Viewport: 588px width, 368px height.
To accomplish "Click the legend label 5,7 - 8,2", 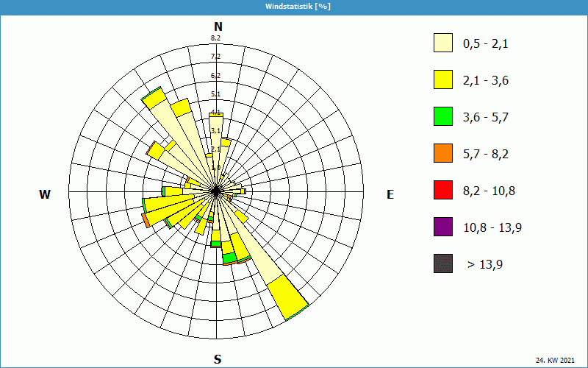I will tap(486, 155).
